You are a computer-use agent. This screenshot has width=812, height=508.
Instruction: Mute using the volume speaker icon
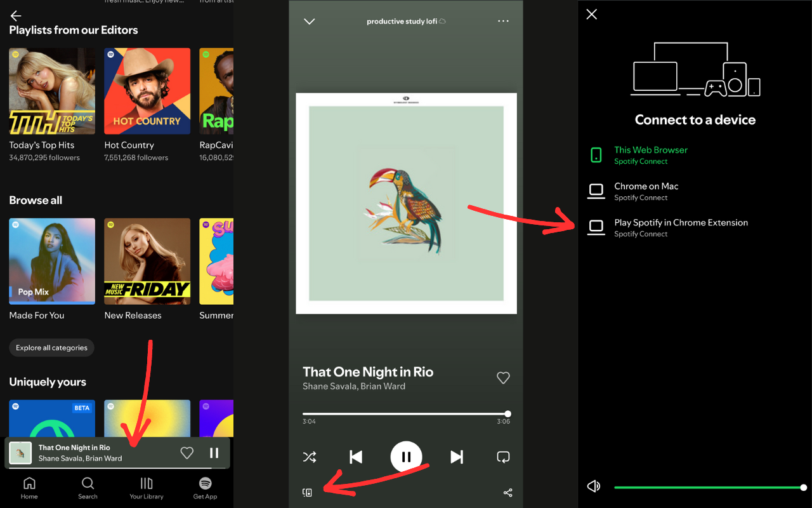[x=594, y=486]
